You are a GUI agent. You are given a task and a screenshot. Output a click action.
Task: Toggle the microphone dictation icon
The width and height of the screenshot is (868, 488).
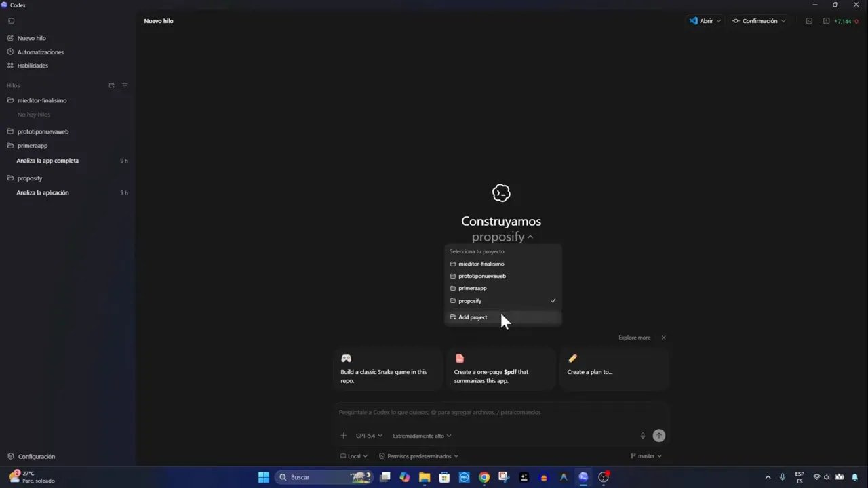(x=642, y=436)
